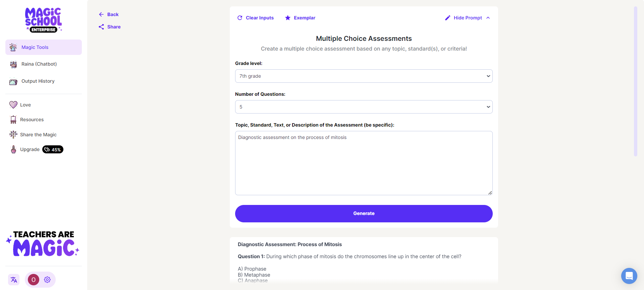Click the Output History icon
The image size is (644, 290).
(x=13, y=81)
